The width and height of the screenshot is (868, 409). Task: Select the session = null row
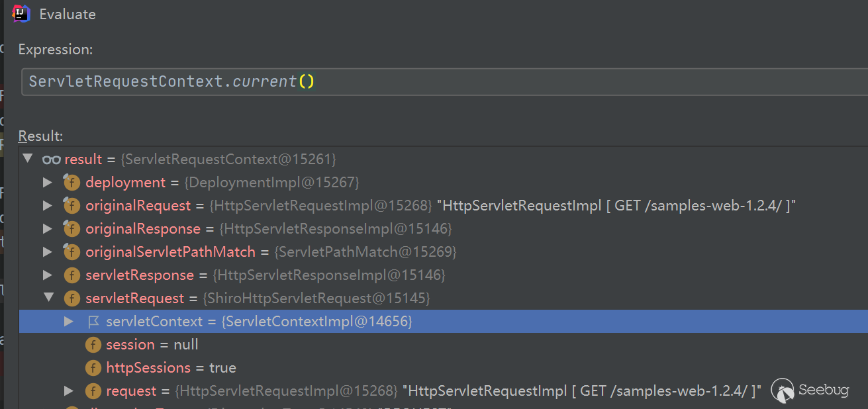152,345
